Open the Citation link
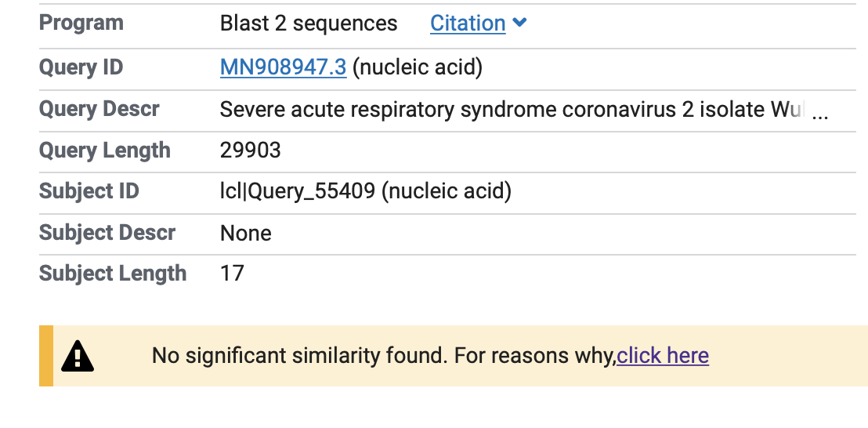This screenshot has height=428, width=868. click(x=468, y=24)
